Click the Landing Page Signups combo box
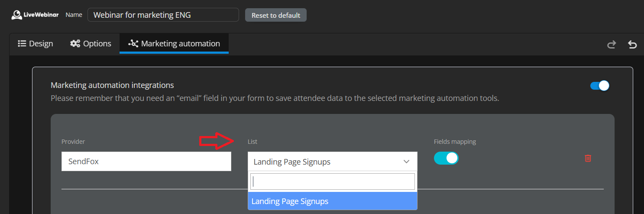644x214 pixels. pyautogui.click(x=325, y=162)
